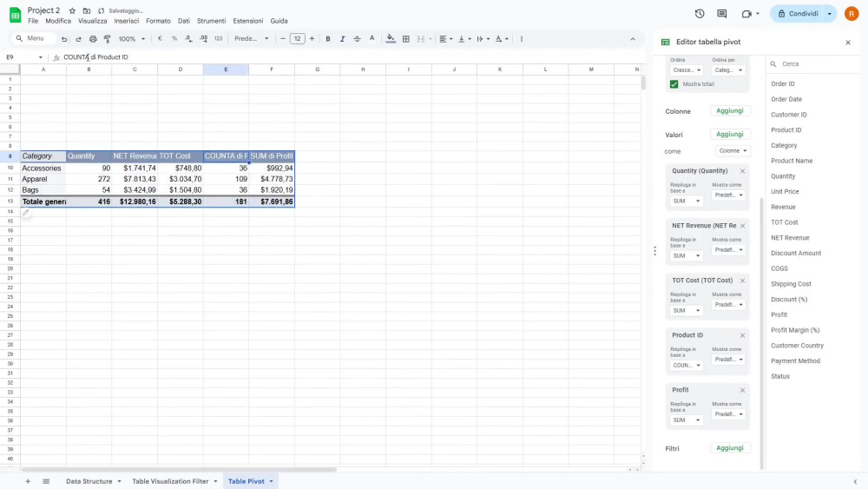The width and height of the screenshot is (868, 489).
Task: Star the Project 2 document
Action: [x=72, y=10]
